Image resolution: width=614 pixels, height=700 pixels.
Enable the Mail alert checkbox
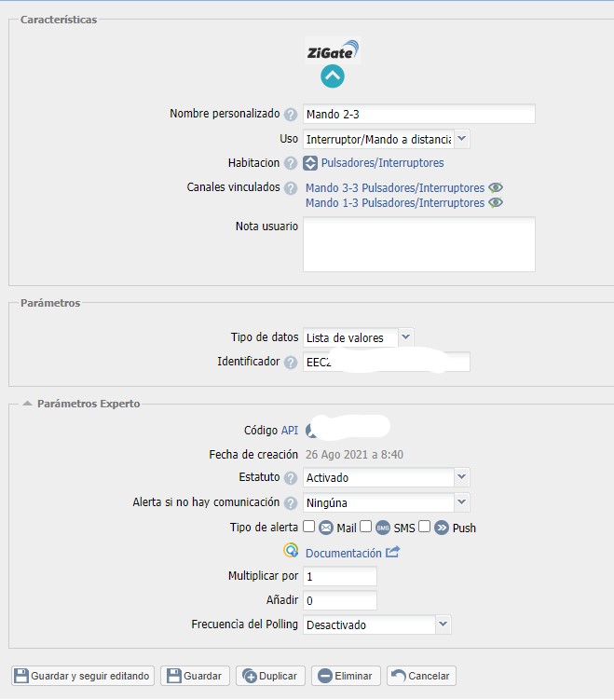coord(309,527)
